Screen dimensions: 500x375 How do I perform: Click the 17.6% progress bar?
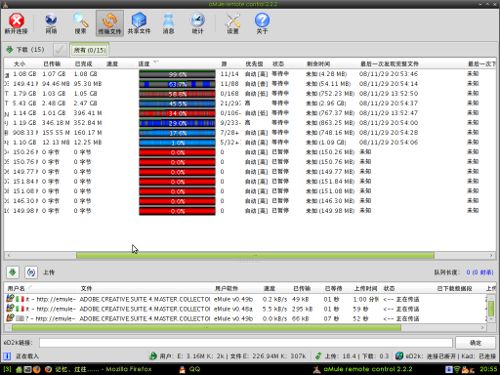177,133
